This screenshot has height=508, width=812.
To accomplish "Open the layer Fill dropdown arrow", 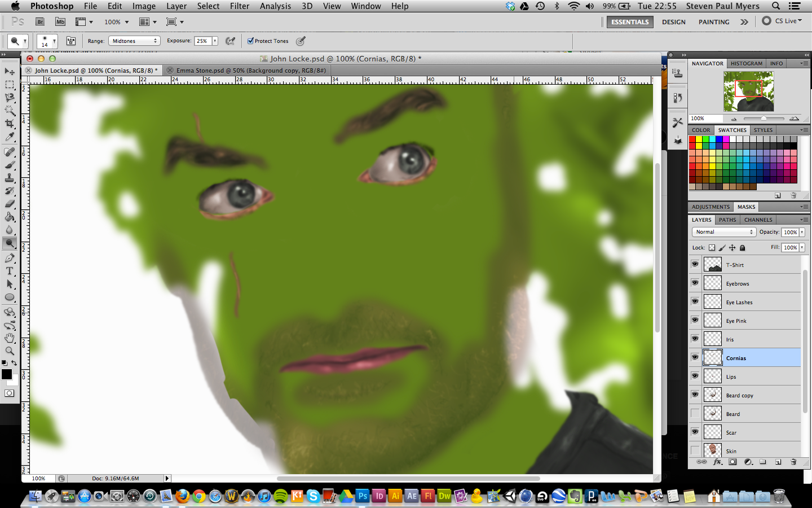I will click(802, 247).
